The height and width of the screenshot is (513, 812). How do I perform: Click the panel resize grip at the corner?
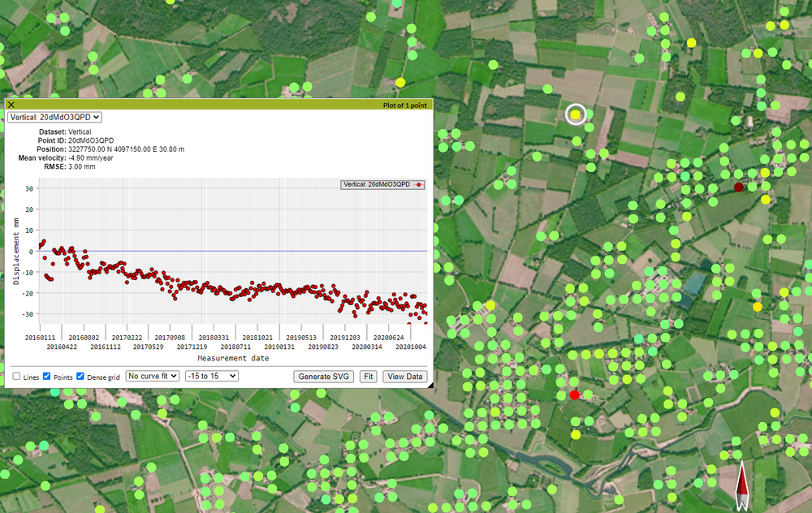coord(430,385)
